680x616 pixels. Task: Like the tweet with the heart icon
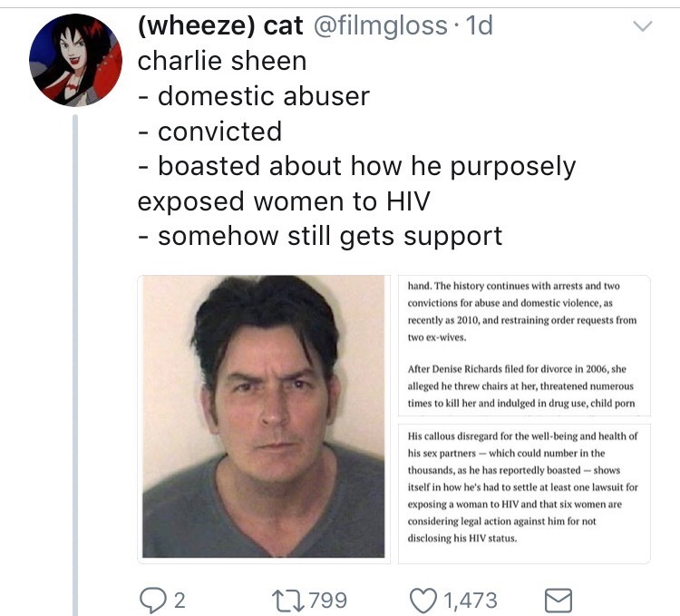(x=423, y=601)
